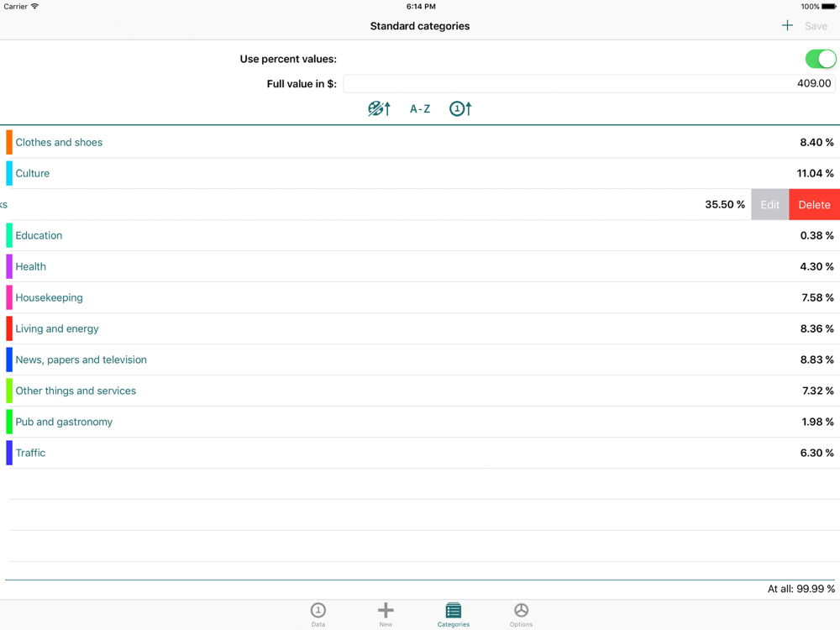
Task: Delete the swiped 35.50 % category
Action: click(x=814, y=205)
